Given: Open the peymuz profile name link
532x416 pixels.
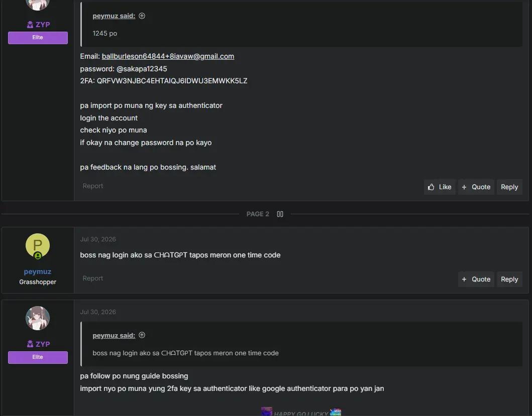Looking at the screenshot, I should 38,271.
